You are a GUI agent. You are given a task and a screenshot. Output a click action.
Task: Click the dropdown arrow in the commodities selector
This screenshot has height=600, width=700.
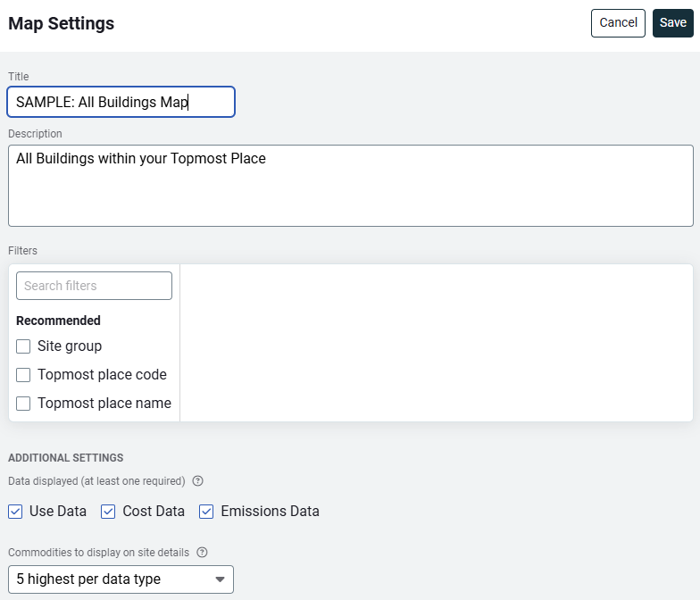(221, 579)
